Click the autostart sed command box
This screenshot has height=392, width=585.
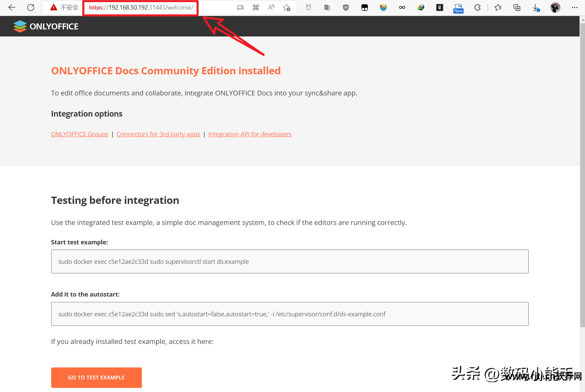[290, 314]
